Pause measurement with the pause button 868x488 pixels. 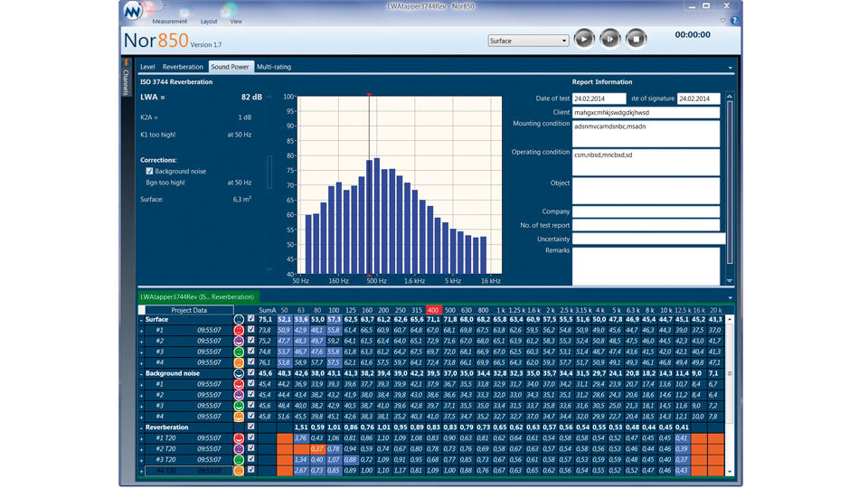point(610,39)
